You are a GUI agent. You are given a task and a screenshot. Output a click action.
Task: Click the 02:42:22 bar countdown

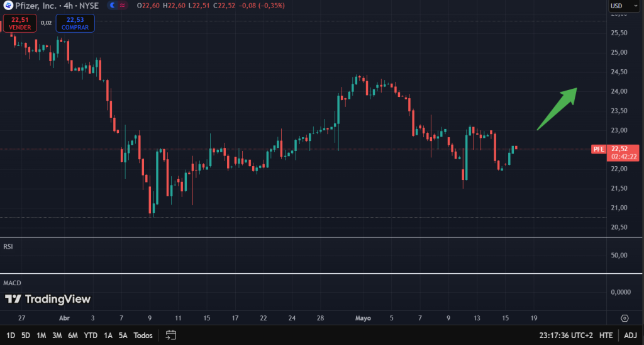tap(624, 157)
